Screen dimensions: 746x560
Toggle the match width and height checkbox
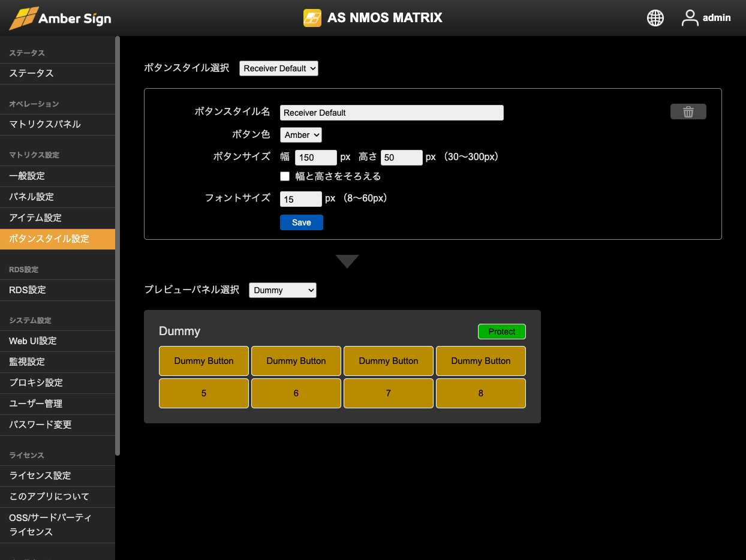(285, 176)
